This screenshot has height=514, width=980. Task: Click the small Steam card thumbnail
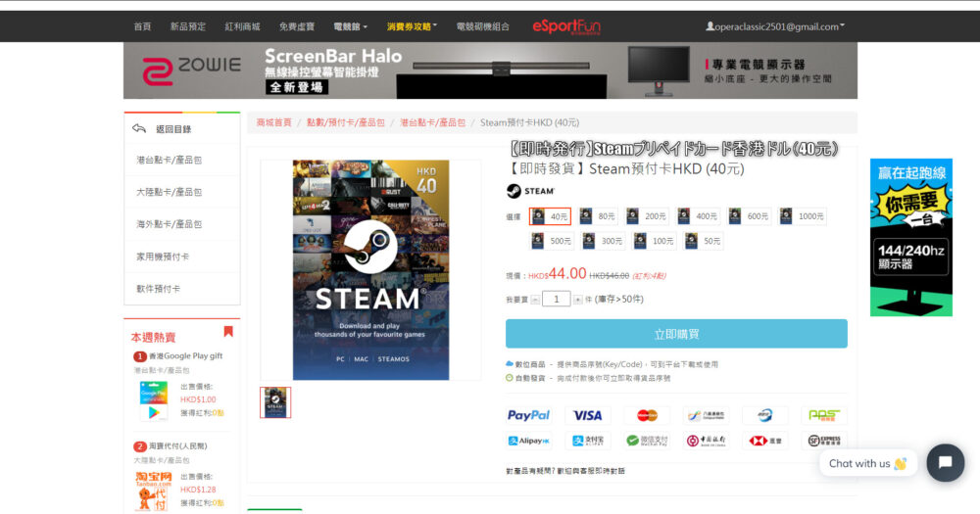pyautogui.click(x=275, y=402)
